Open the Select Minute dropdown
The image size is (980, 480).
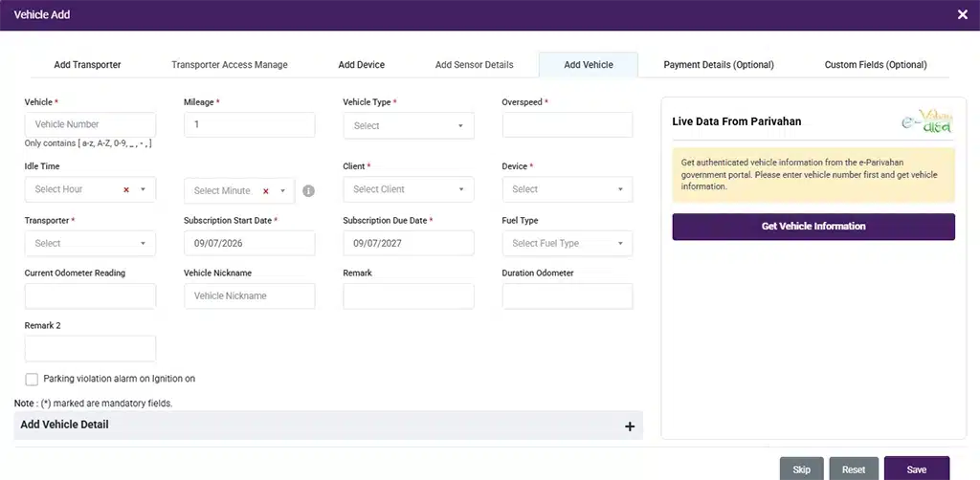[x=239, y=190]
